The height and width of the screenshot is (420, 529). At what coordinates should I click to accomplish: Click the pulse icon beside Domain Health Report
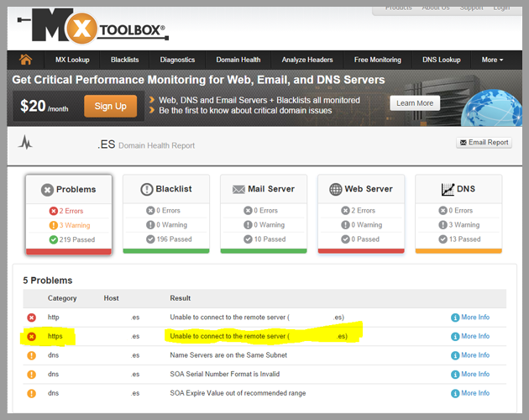25,142
